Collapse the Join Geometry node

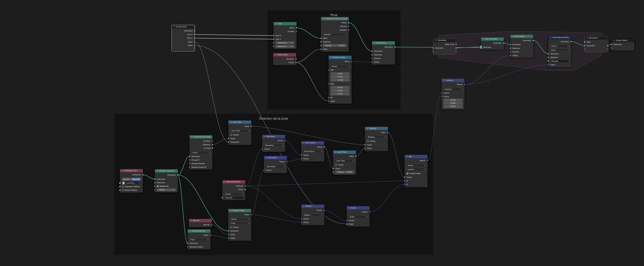[483, 39]
